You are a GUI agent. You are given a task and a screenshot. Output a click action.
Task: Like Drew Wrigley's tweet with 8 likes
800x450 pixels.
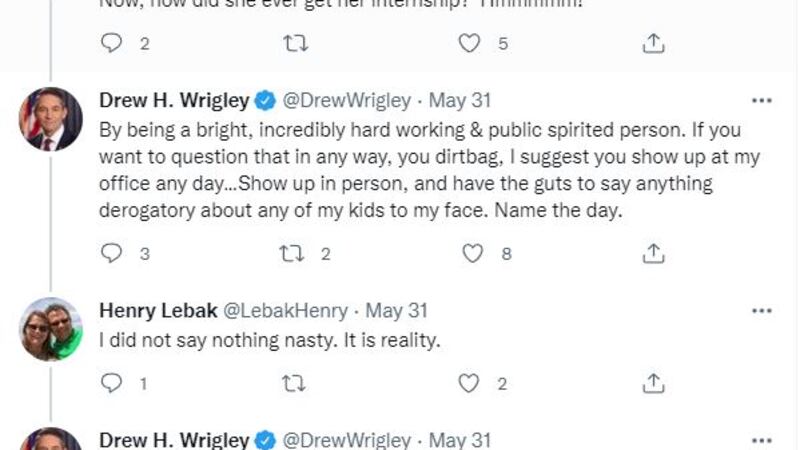[x=472, y=254]
